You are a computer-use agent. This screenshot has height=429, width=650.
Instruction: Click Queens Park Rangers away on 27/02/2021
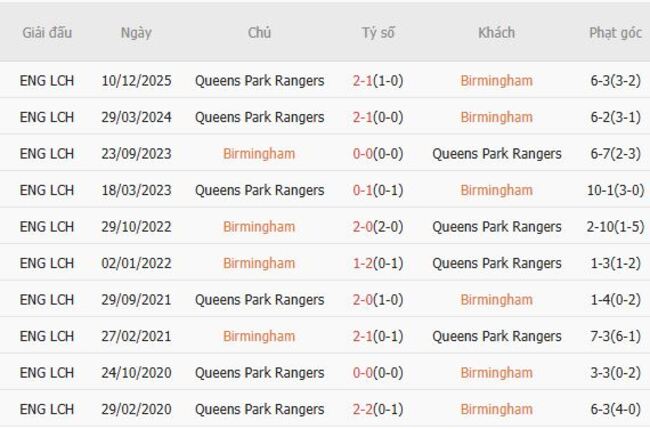click(496, 336)
